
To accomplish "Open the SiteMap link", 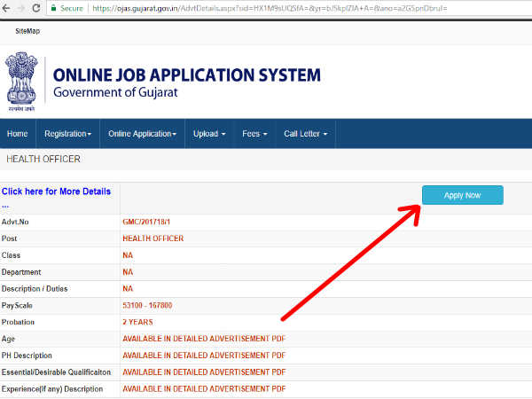I will 27,31.
